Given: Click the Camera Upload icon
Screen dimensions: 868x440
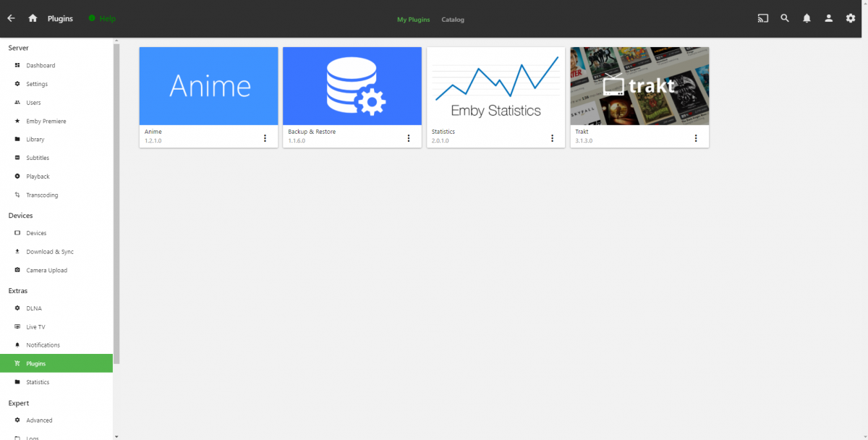Looking at the screenshot, I should click(x=17, y=270).
